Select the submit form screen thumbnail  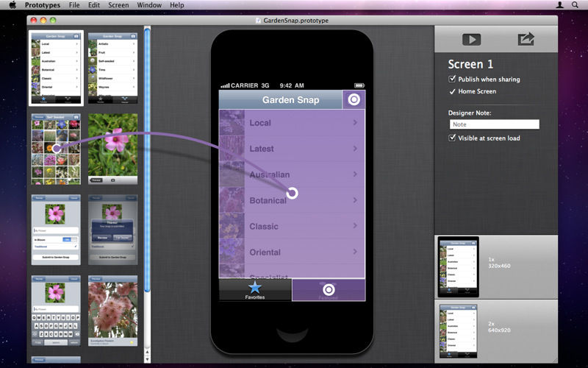(x=57, y=230)
